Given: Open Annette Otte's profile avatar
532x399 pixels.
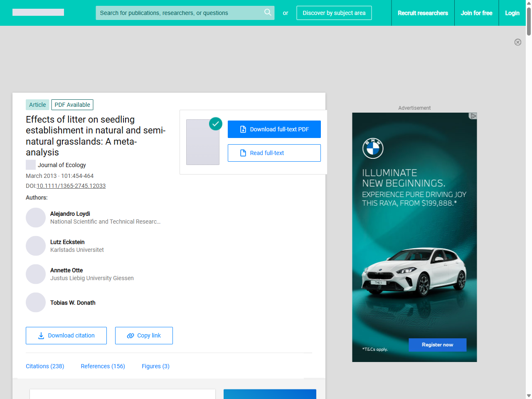Looking at the screenshot, I should pos(36,274).
